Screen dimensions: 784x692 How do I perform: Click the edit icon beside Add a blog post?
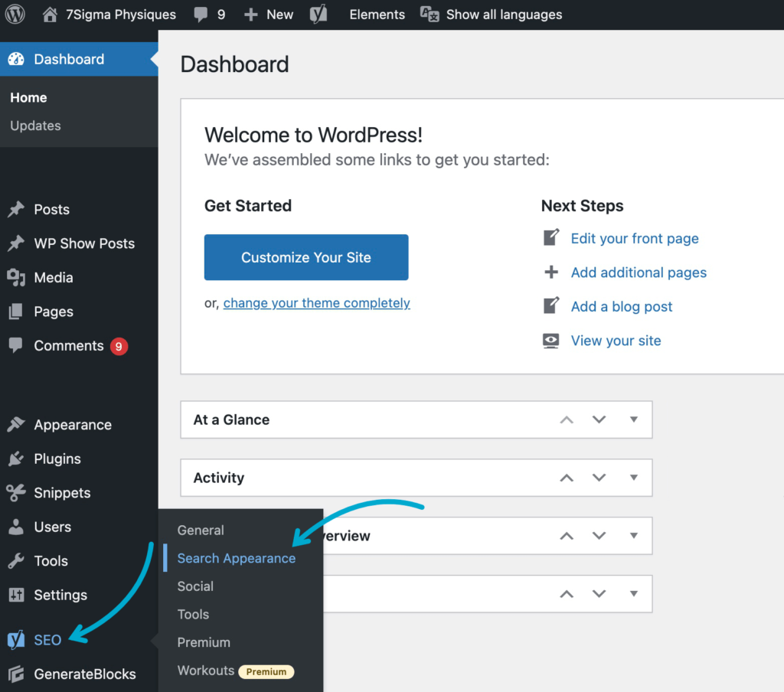tap(551, 305)
